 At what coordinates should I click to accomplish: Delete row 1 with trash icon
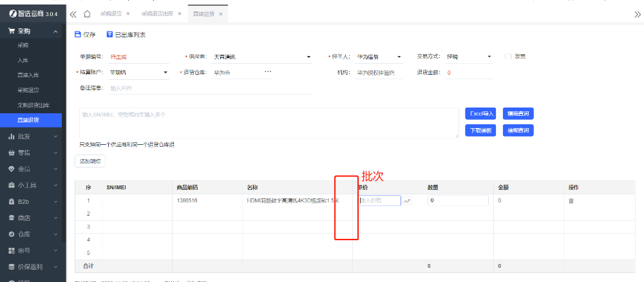pyautogui.click(x=571, y=201)
